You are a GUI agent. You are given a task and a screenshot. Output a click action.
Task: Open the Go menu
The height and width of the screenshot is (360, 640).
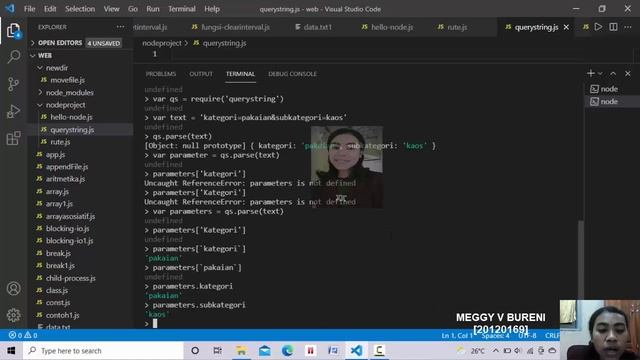pos(133,9)
